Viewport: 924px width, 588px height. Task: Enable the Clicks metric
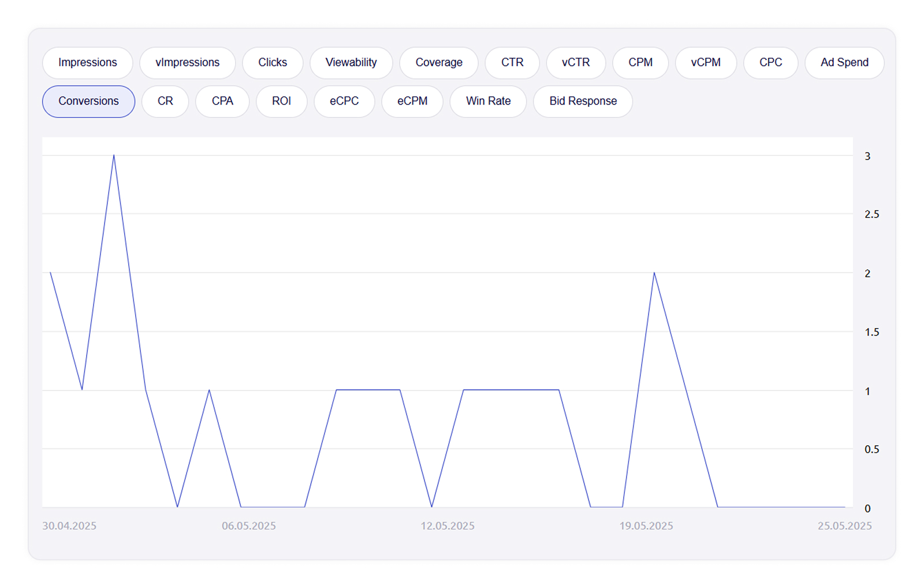point(273,62)
